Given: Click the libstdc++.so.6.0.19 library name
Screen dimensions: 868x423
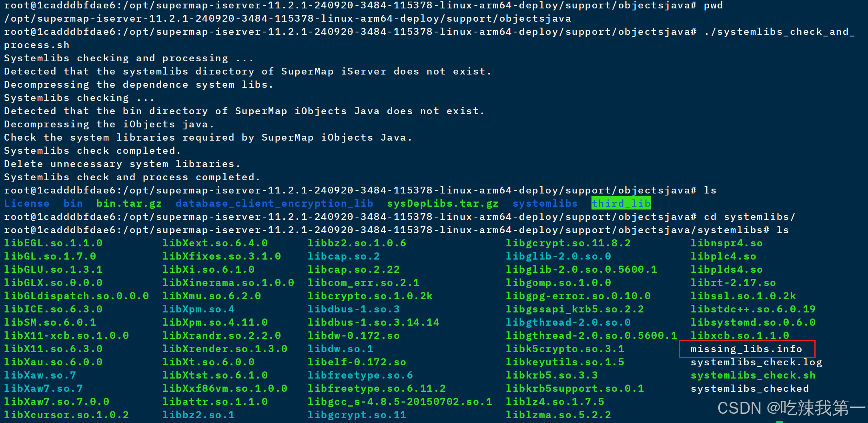Looking at the screenshot, I should coord(753,309).
